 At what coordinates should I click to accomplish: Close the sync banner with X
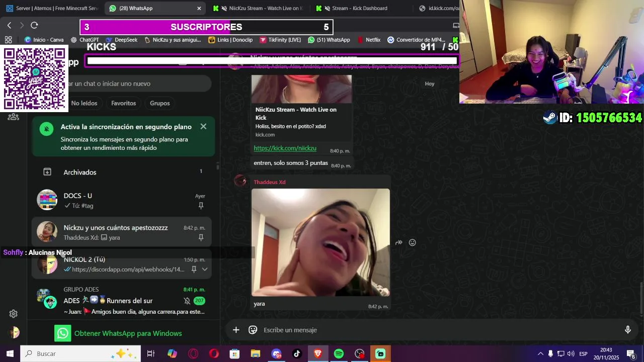pyautogui.click(x=203, y=127)
